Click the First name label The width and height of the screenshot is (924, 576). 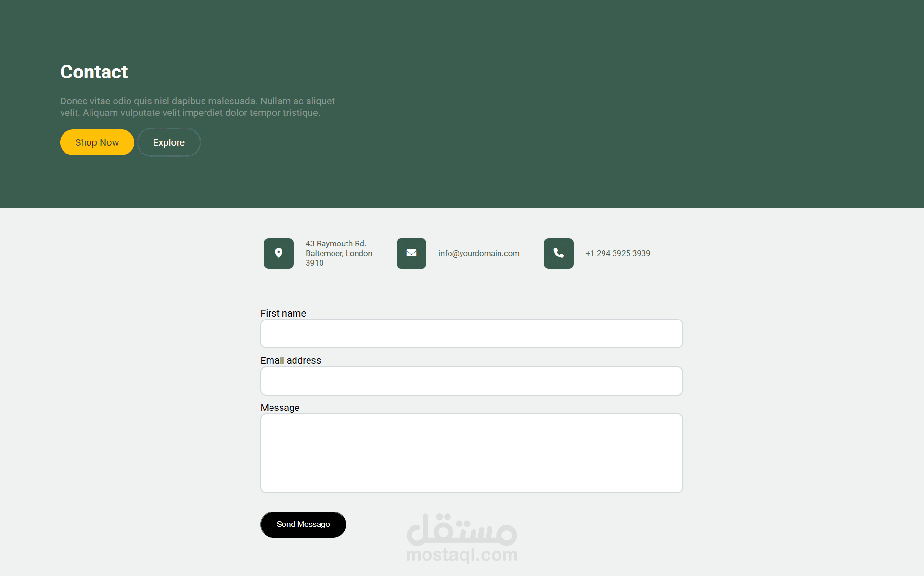tap(283, 313)
